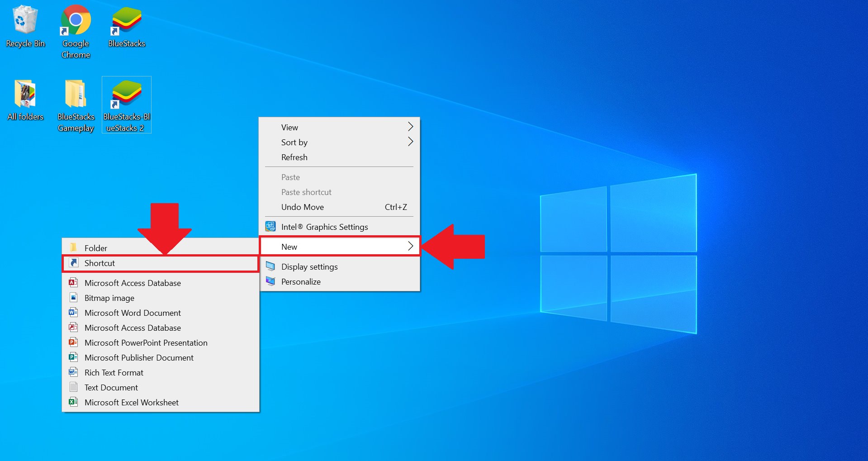This screenshot has width=868, height=461.
Task: Click the Bitmap image file icon
Action: click(x=73, y=298)
